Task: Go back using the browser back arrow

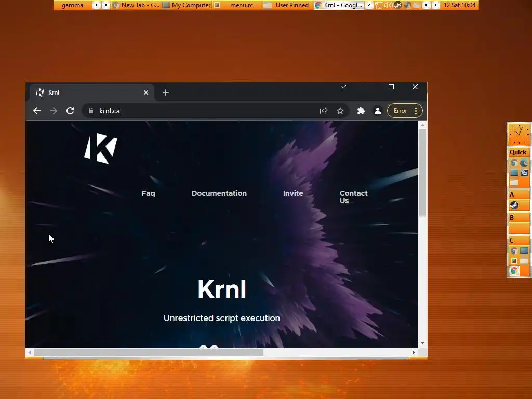Action: point(37,111)
